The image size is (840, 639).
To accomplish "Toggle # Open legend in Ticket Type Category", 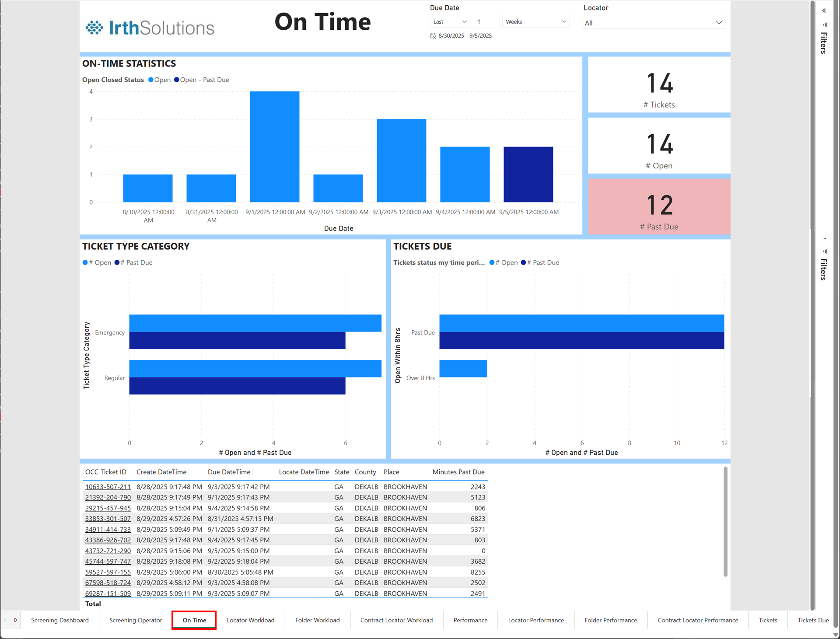I will tap(85, 262).
